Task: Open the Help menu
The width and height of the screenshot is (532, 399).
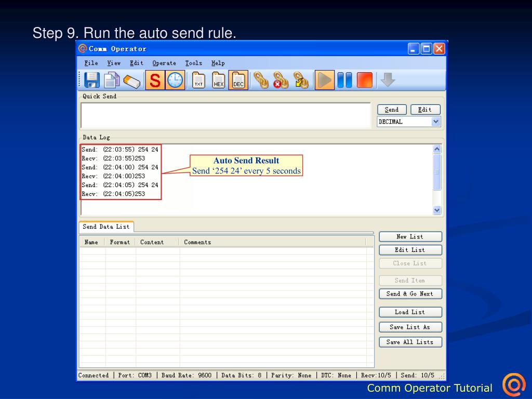Action: pyautogui.click(x=218, y=63)
